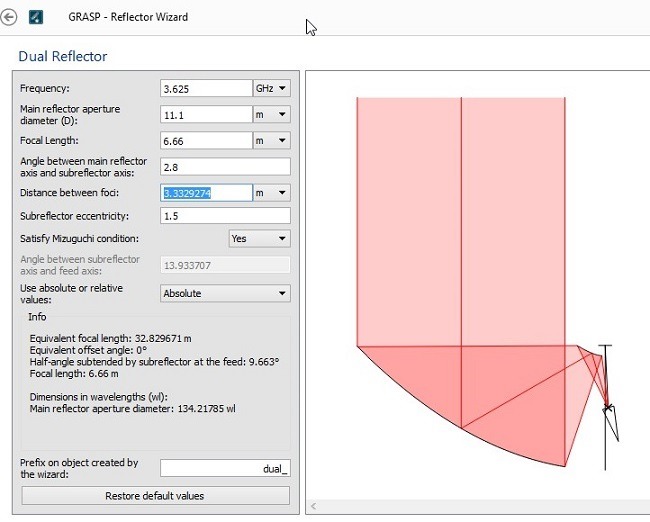Viewport: 650px width, 522px height.
Task: Click the Focal Length value field
Action: tap(206, 140)
